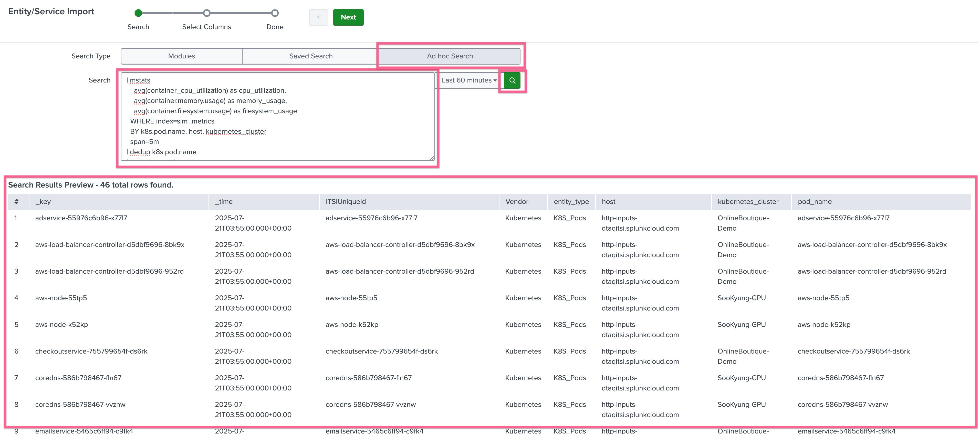Click the Done step circle
This screenshot has width=980, height=434.
coord(275,13)
